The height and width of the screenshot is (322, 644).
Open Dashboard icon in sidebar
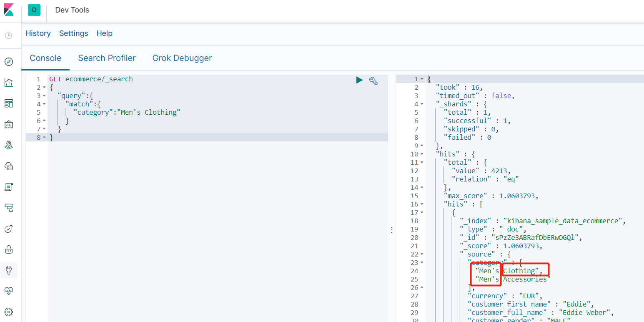[x=9, y=103]
